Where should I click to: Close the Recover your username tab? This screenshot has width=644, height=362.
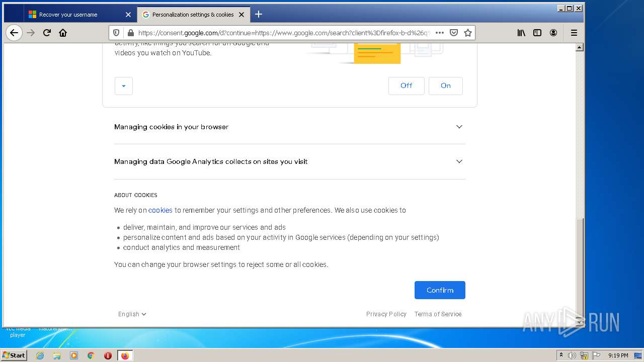coord(128,15)
